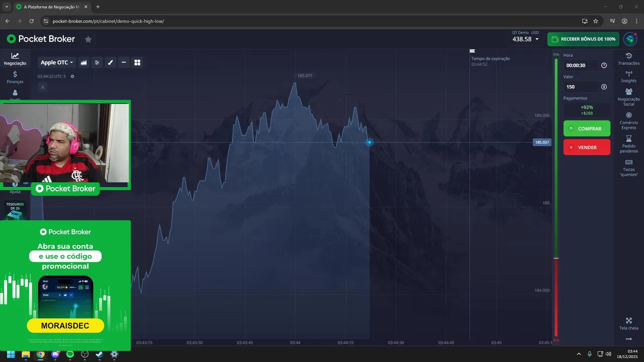Open a new browser tab

[x=98, y=7]
